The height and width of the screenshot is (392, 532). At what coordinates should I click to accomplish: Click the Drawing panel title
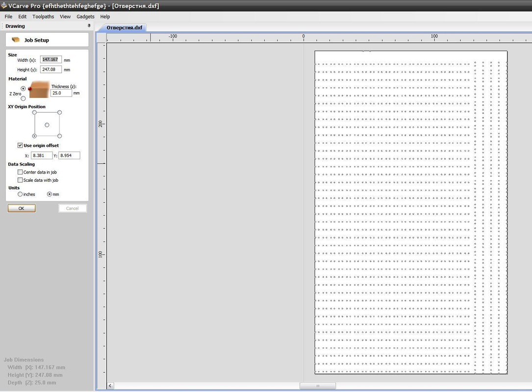click(x=15, y=26)
